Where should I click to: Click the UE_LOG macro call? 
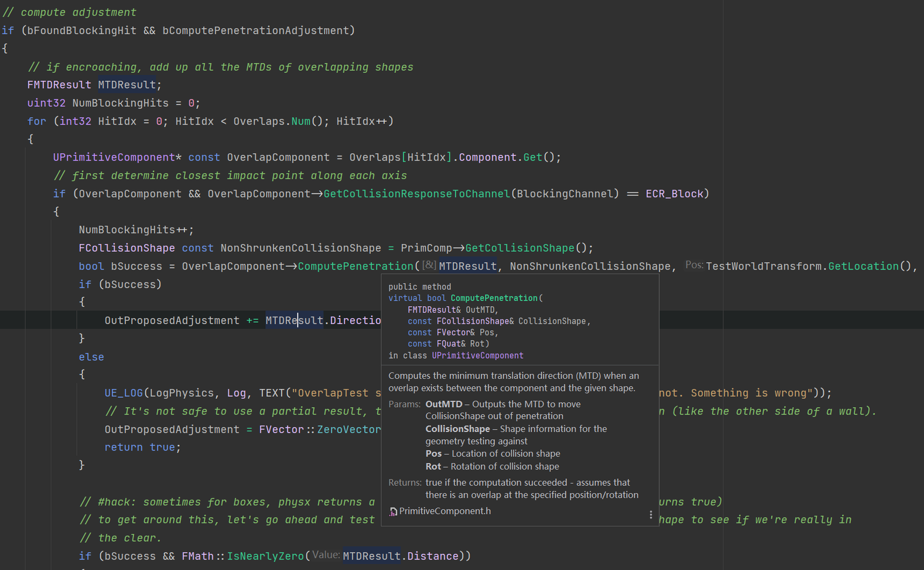(x=124, y=393)
